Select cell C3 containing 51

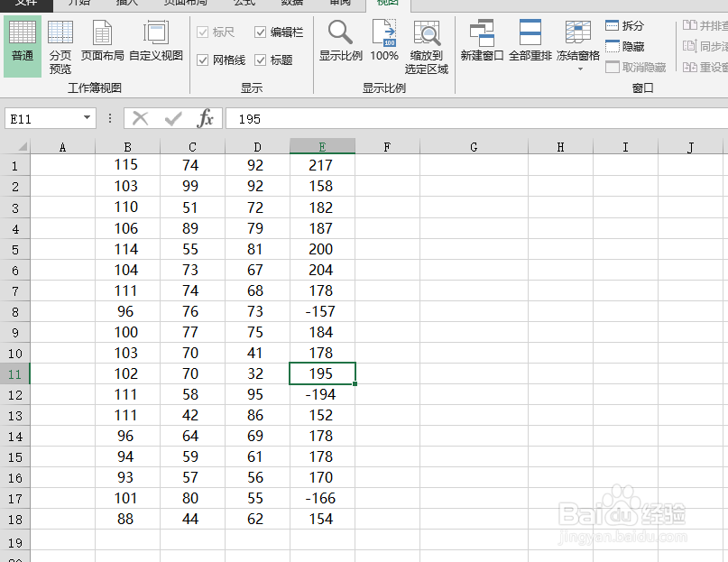click(193, 207)
